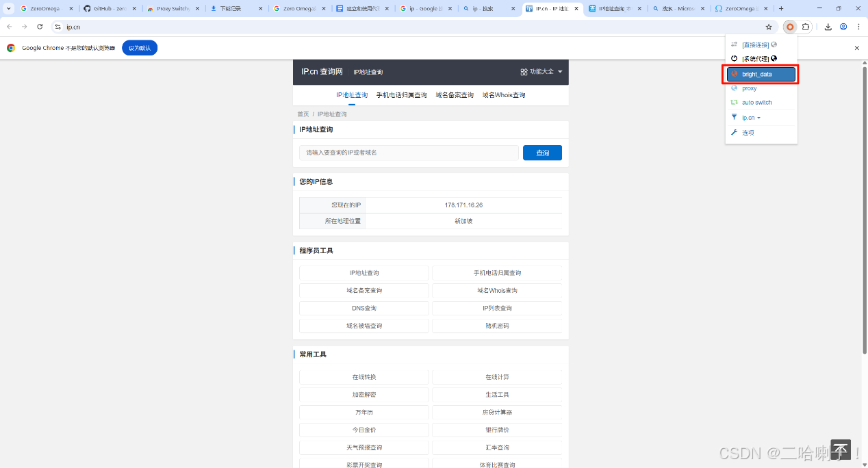Click the location value 新加坡
This screenshot has width=868, height=468.
click(463, 221)
